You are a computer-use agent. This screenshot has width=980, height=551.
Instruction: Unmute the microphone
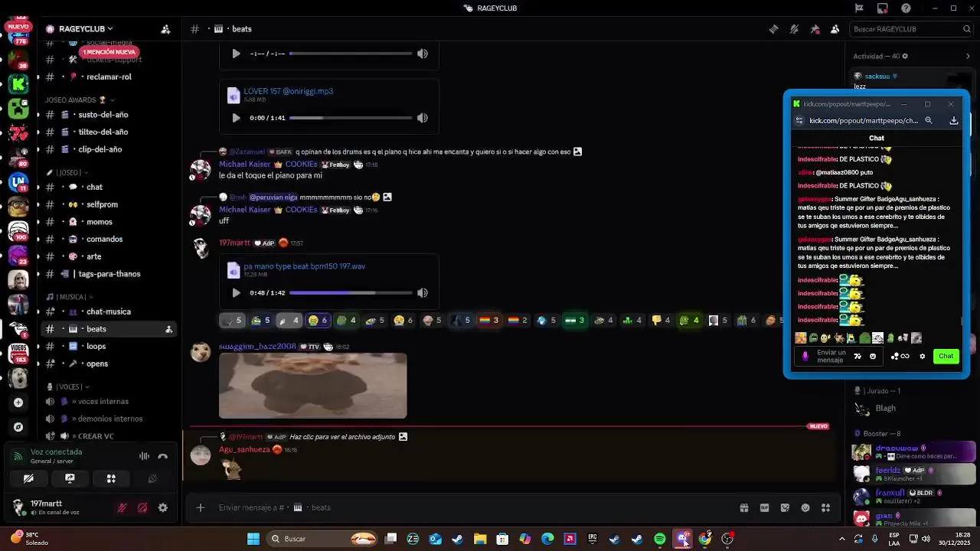(x=122, y=507)
